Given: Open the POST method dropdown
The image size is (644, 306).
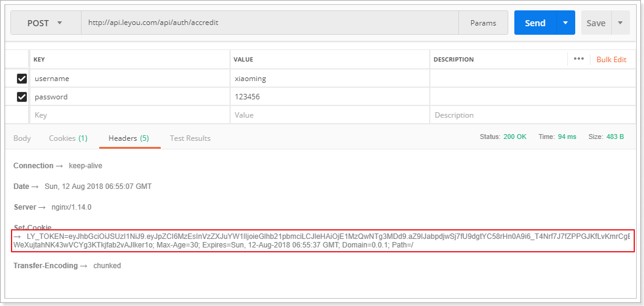Looking at the screenshot, I should click(46, 23).
